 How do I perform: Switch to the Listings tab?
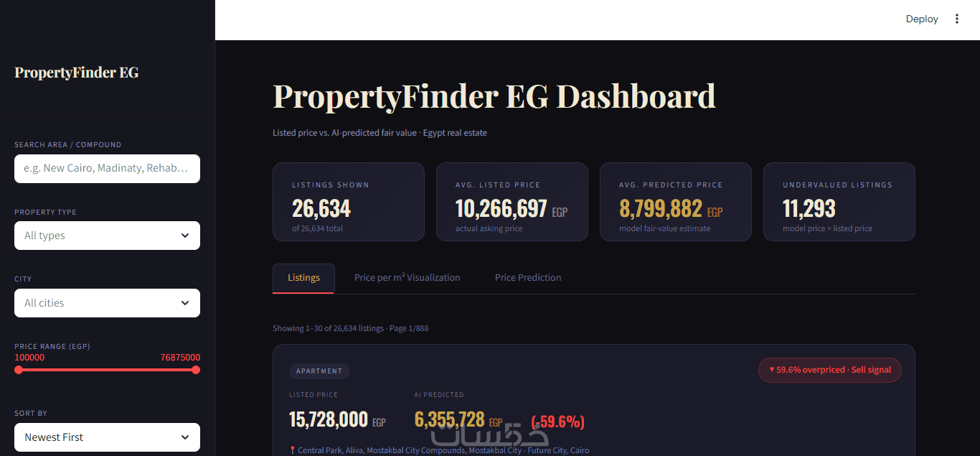303,278
